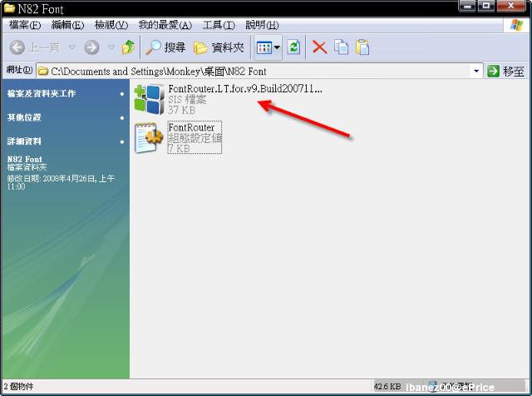This screenshot has height=396, width=532.
Task: Open the 工具(T) Tools menu
Action: point(219,25)
